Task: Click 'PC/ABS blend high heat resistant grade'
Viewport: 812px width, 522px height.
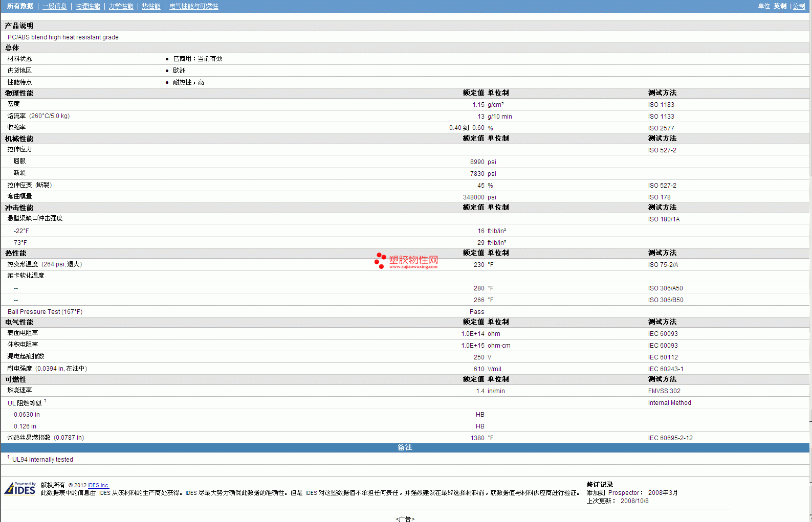Action: [x=63, y=37]
